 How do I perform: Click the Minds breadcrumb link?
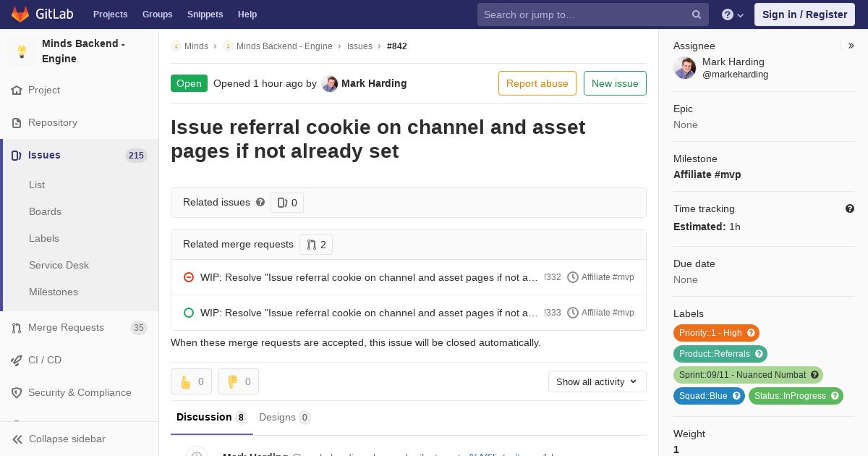pyautogui.click(x=196, y=46)
